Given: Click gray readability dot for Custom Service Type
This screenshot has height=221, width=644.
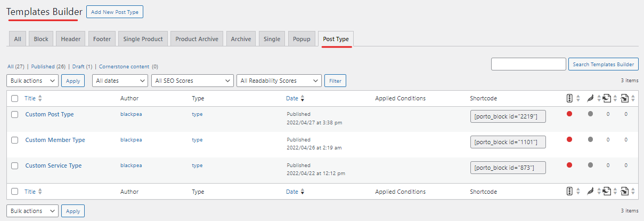Looking at the screenshot, I should click(590, 165).
